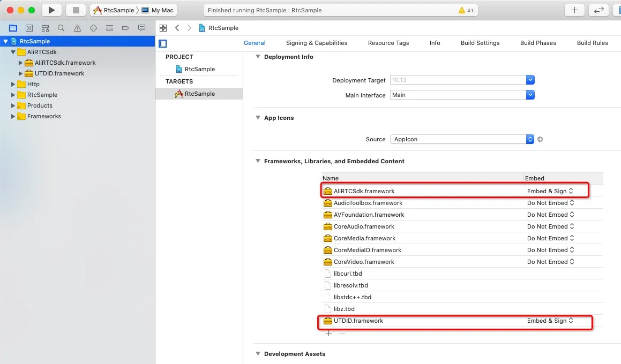Go forward in editor history
Viewport: 621px width, 364px height.
[189, 28]
